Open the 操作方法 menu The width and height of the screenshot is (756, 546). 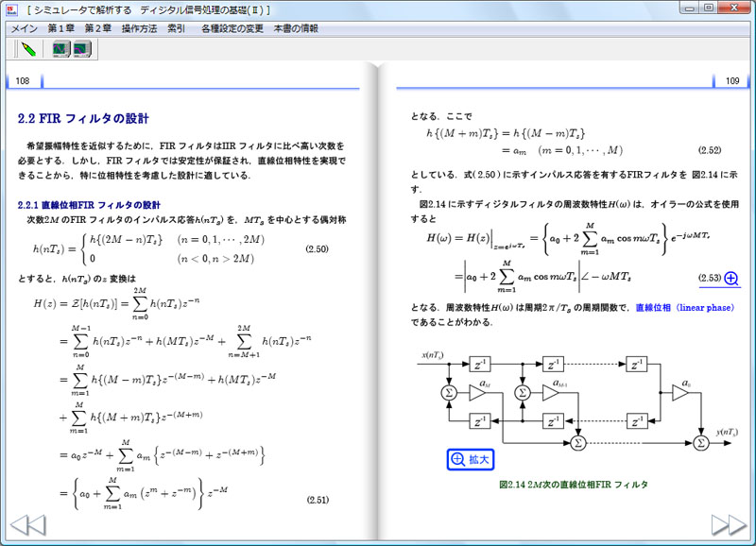(x=139, y=28)
